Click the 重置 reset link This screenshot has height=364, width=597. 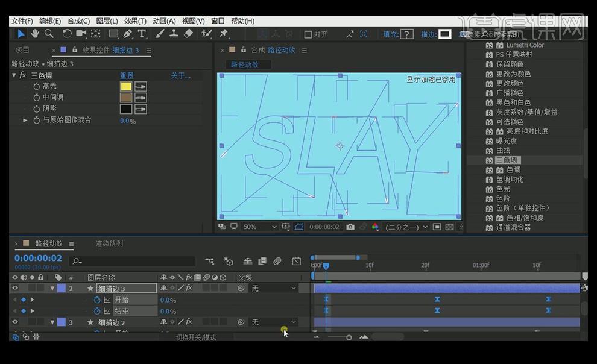127,75
